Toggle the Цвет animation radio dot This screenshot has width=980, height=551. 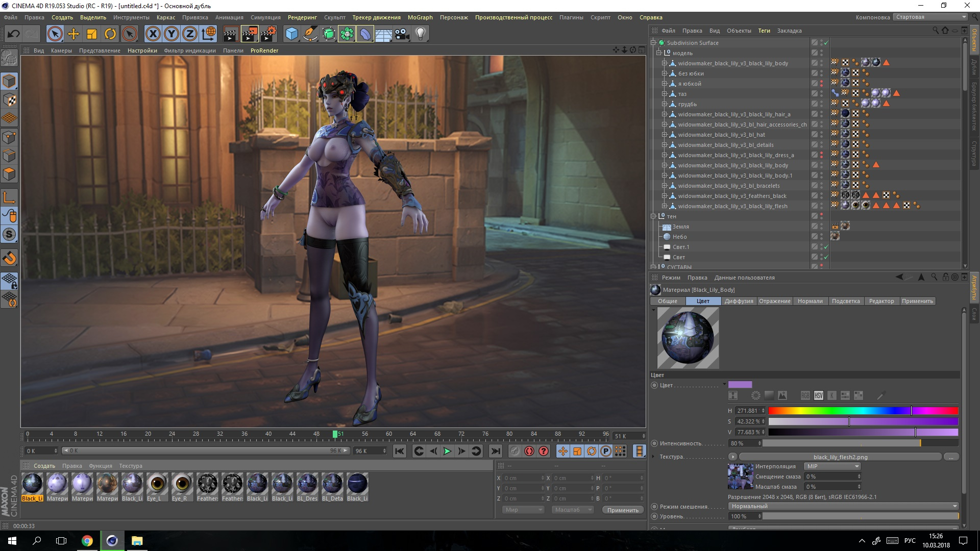click(654, 385)
